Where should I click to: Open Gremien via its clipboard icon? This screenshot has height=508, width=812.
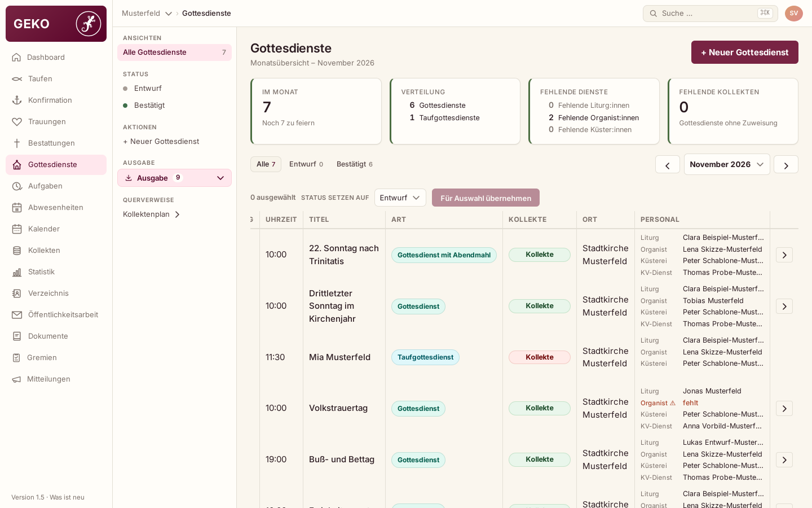[x=16, y=358]
